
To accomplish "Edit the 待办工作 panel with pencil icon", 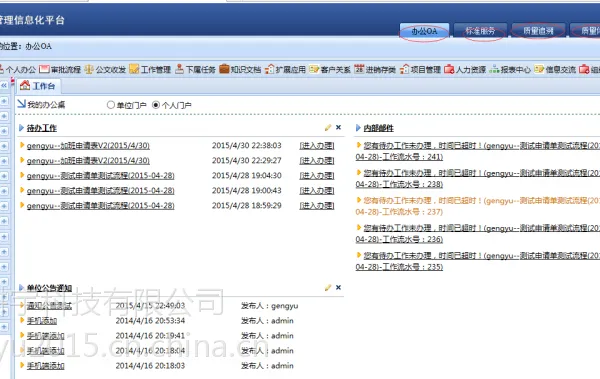I will (328, 127).
